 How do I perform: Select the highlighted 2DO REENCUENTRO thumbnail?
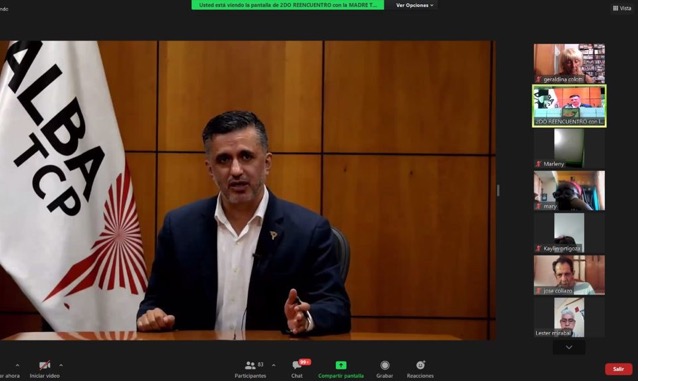pos(569,106)
